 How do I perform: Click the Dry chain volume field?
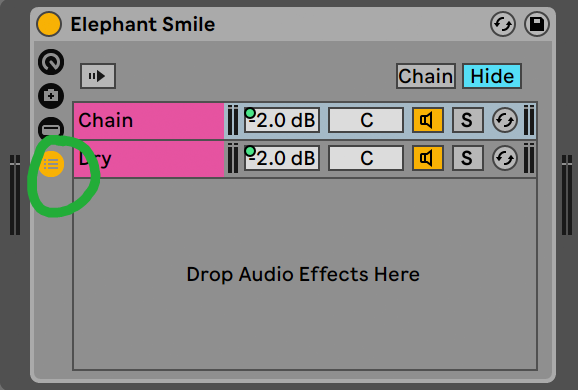tap(282, 158)
